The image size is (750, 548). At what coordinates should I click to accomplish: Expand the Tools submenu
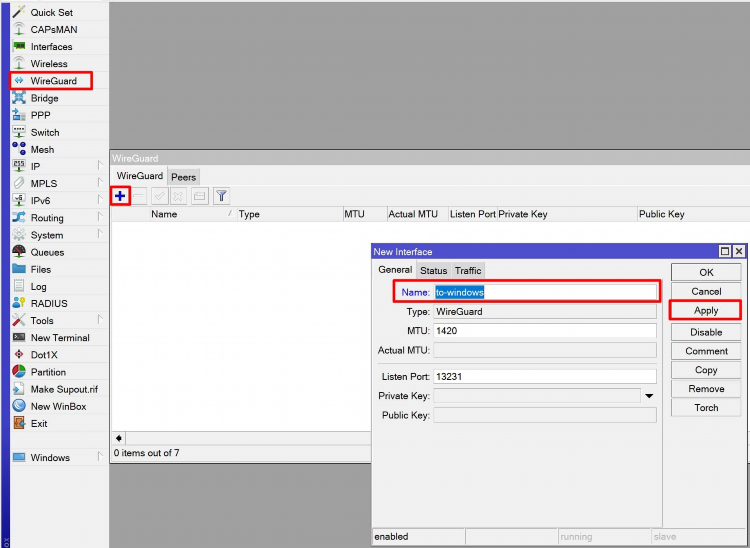tap(100, 320)
